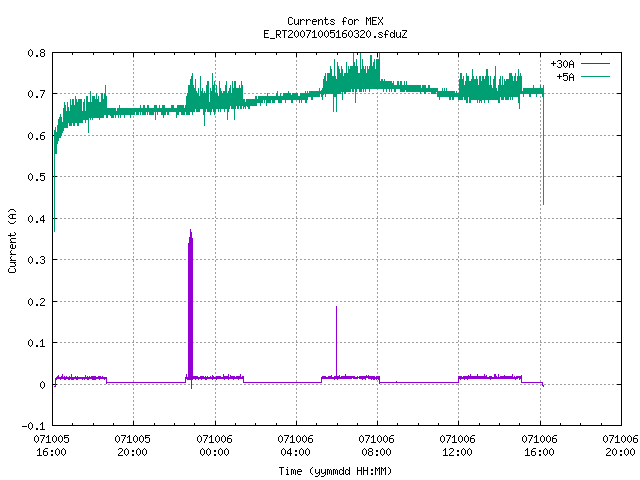
Task: Click the 'Time (yymmdd HH:MM)' x-axis label
Action: (335, 471)
